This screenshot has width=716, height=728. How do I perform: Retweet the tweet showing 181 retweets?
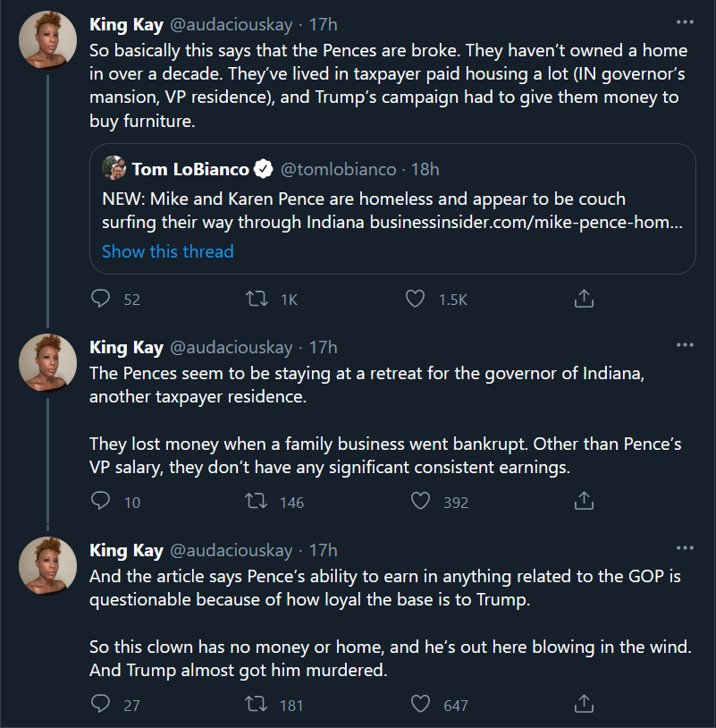point(256,705)
